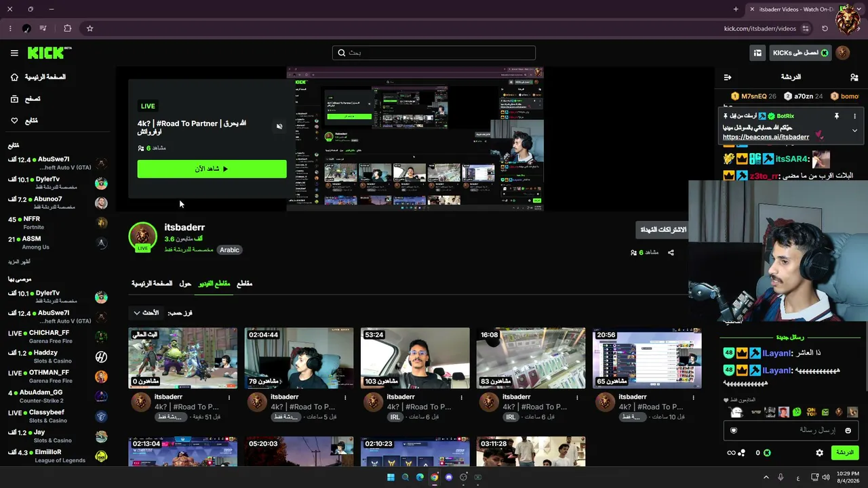Open the browser extensions puzzle icon

67,28
